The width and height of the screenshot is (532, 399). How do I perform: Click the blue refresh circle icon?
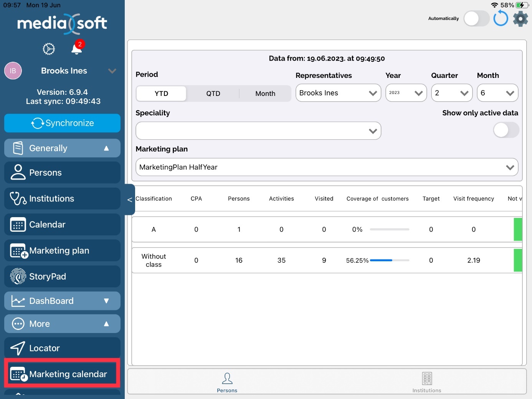click(501, 18)
